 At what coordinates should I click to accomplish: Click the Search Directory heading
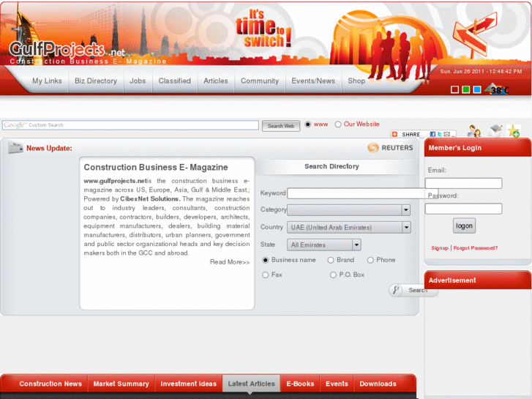(331, 166)
